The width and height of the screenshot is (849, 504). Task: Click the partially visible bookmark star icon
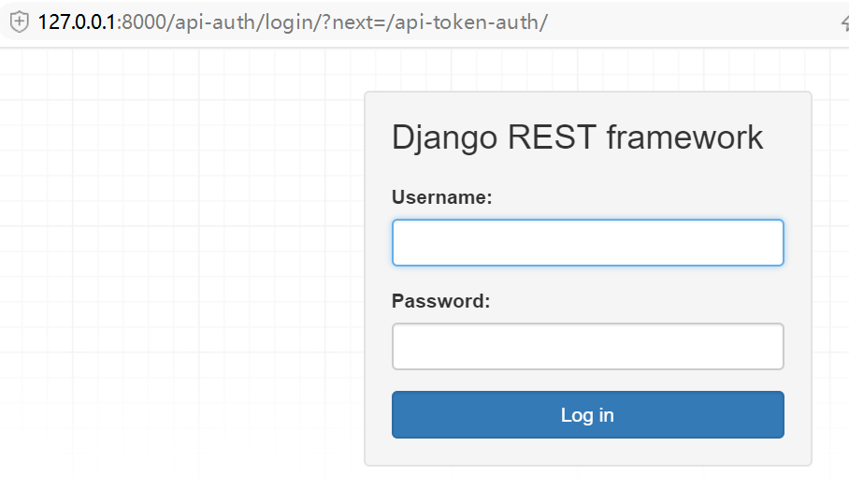pyautogui.click(x=845, y=22)
